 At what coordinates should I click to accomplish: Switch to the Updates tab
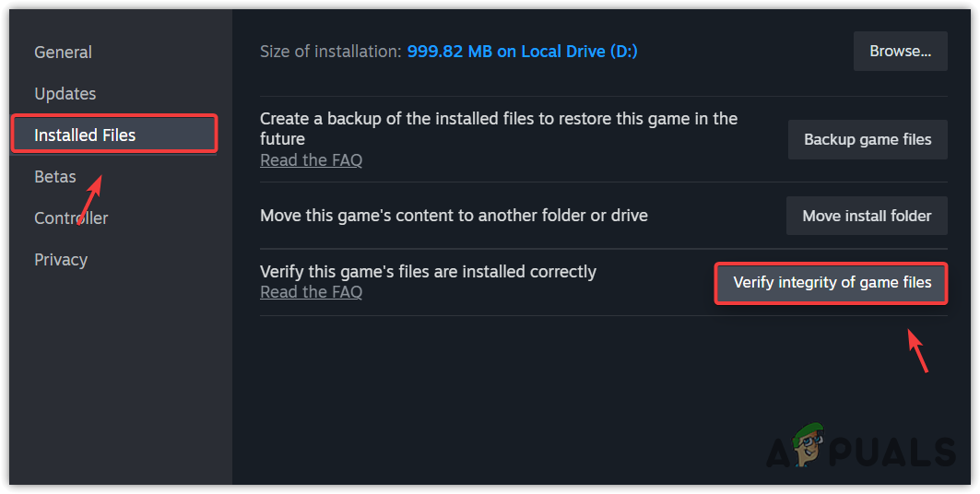point(65,94)
